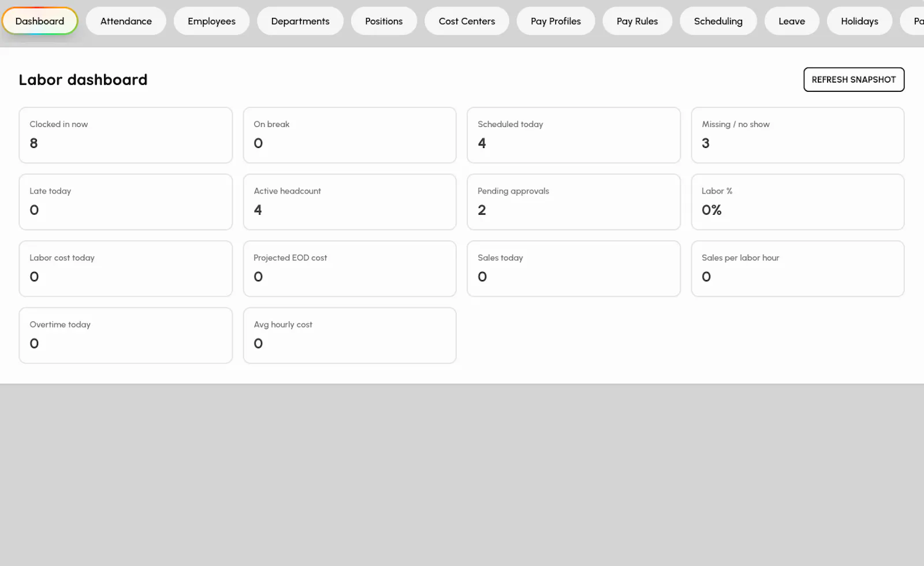Select the Late today card

point(126,202)
